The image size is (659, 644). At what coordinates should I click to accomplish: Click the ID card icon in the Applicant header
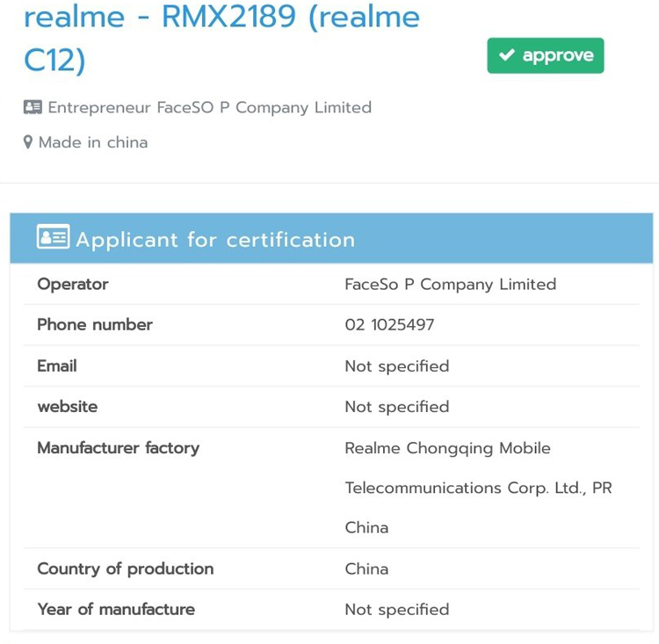coord(53,236)
